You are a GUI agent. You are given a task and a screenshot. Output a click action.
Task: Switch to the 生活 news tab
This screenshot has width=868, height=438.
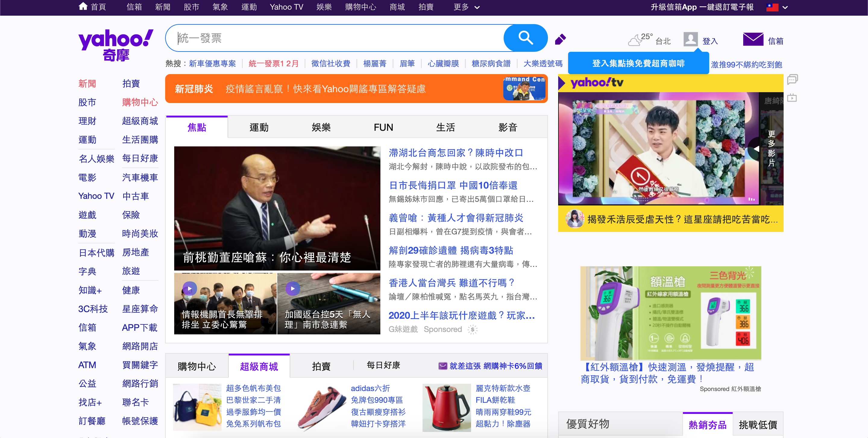pyautogui.click(x=445, y=127)
